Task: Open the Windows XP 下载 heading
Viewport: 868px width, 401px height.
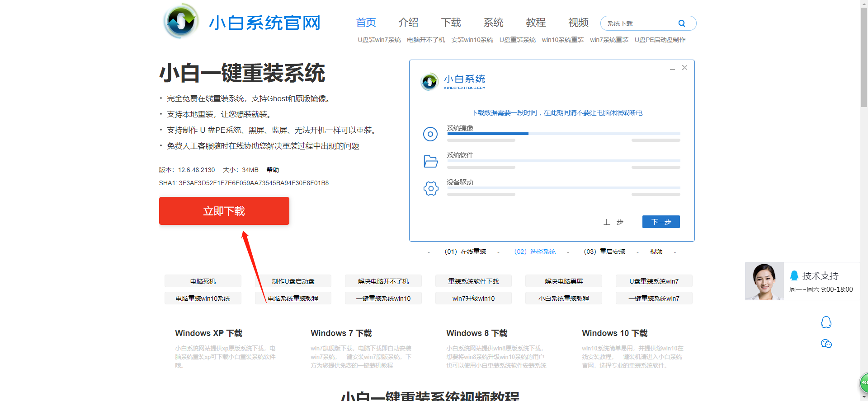Action: click(x=209, y=333)
